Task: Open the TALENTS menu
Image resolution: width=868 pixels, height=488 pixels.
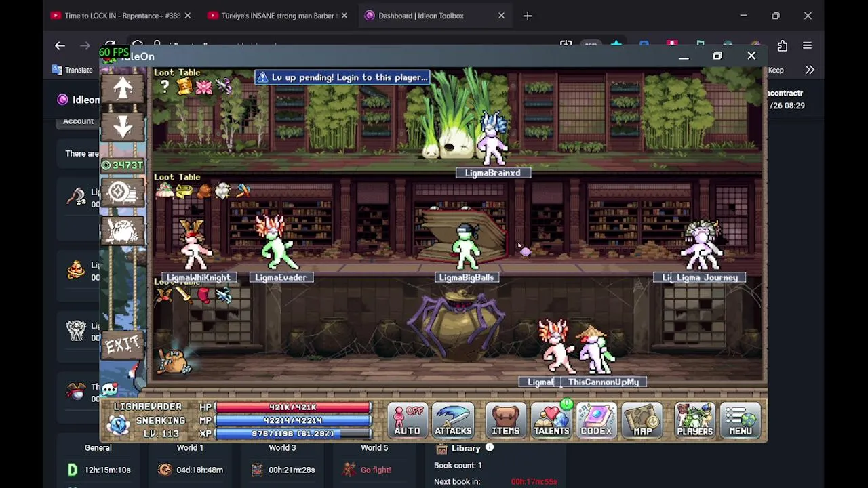Action: 551,420
